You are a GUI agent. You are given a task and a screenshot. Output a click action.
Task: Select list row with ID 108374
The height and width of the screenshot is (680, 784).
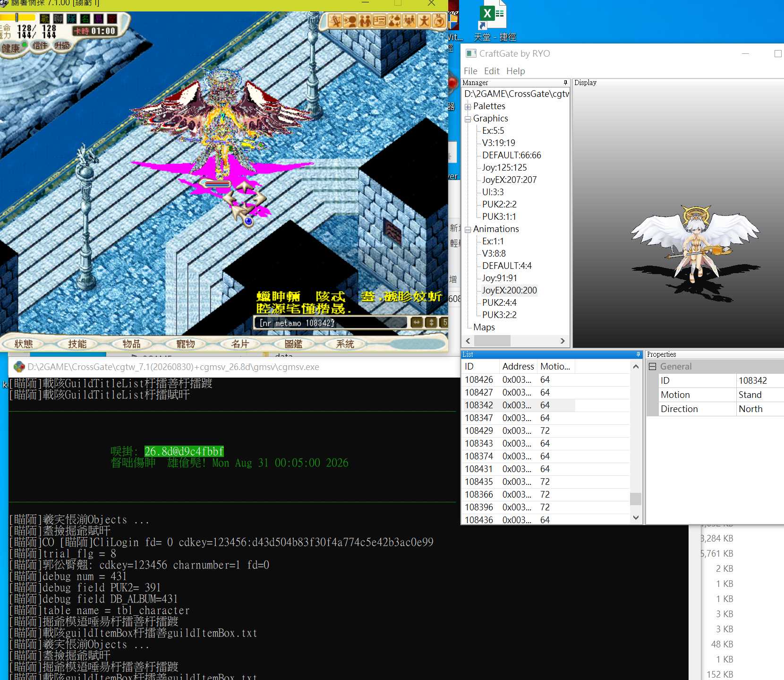(546, 456)
